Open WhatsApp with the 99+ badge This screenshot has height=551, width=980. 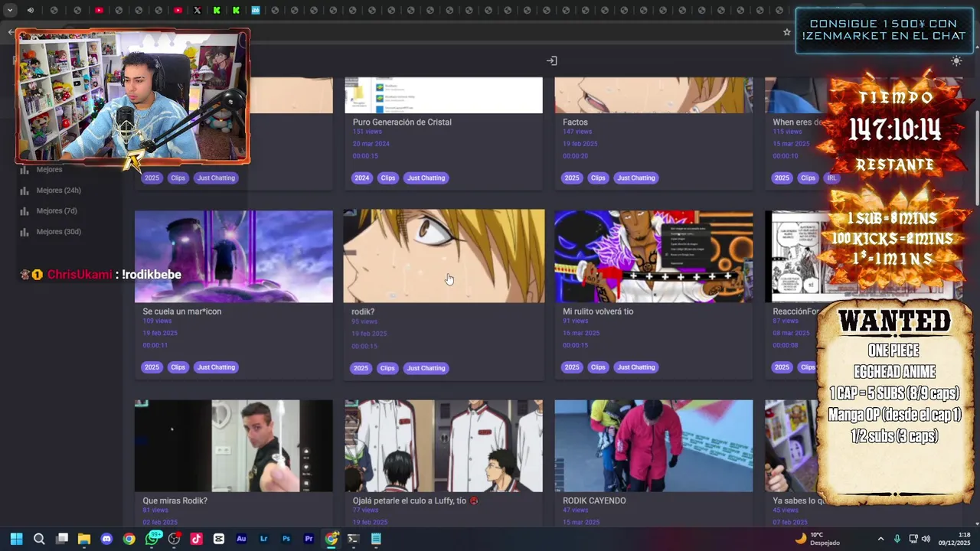tap(152, 539)
